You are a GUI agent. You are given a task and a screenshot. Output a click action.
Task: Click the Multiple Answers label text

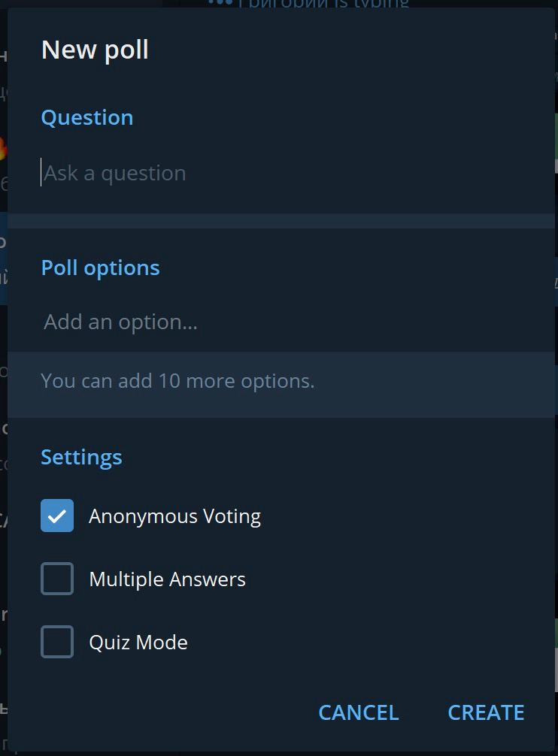click(167, 579)
